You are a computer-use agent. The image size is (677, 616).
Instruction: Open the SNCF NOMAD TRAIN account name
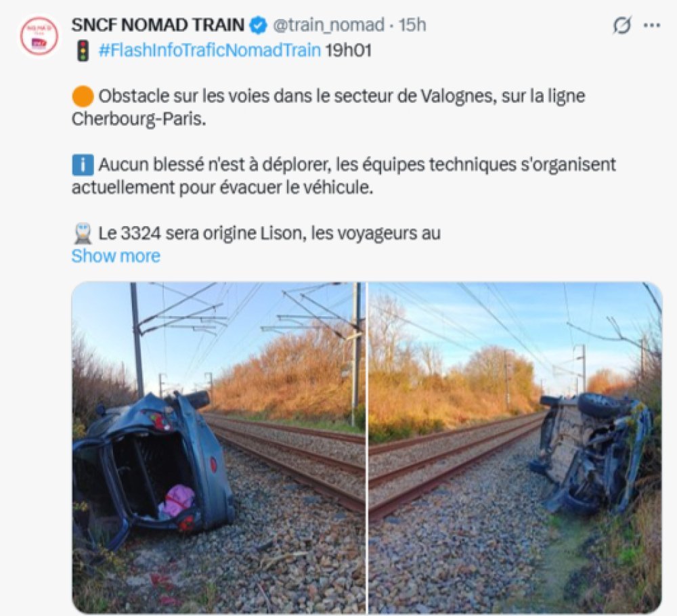[x=158, y=25]
